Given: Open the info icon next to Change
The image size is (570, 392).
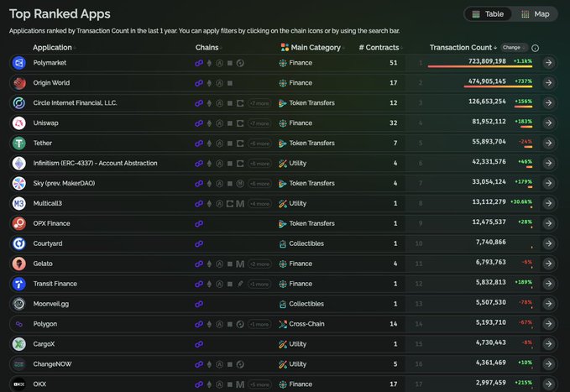Looking at the screenshot, I should (535, 48).
